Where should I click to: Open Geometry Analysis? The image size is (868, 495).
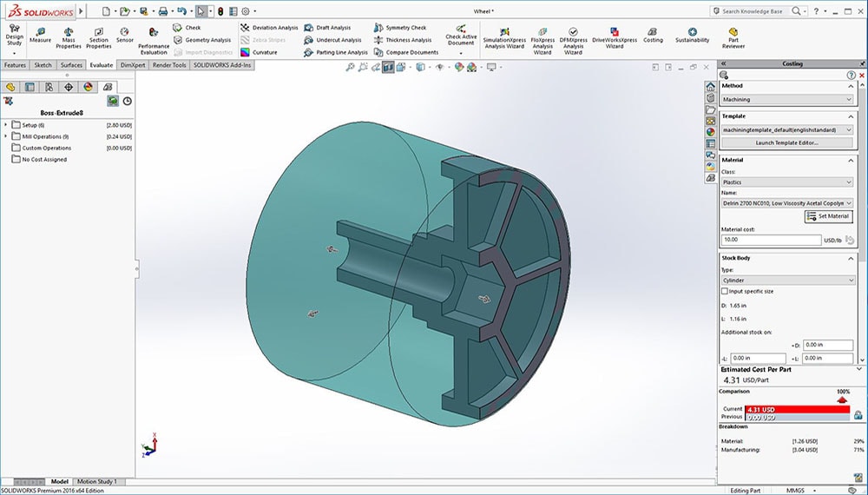(202, 40)
